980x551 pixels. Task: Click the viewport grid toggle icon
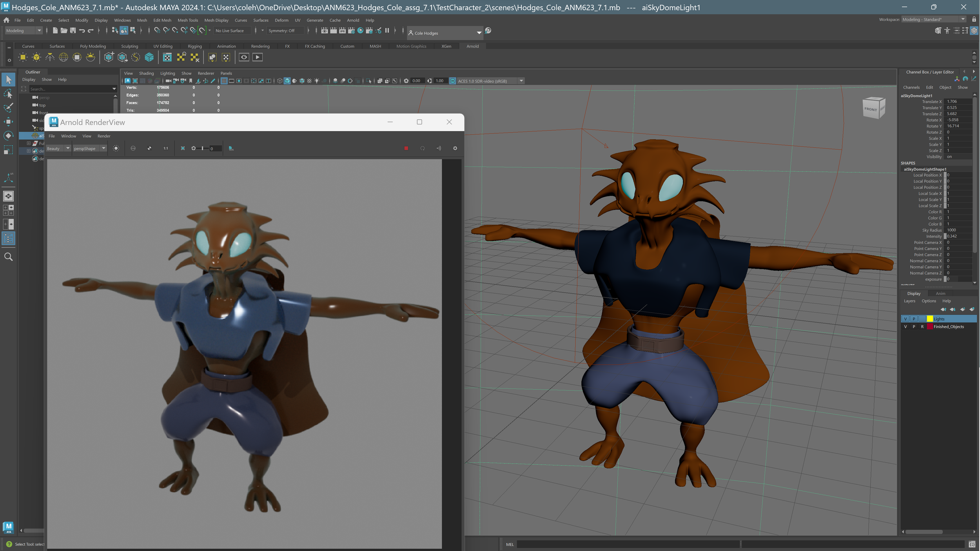click(x=224, y=81)
